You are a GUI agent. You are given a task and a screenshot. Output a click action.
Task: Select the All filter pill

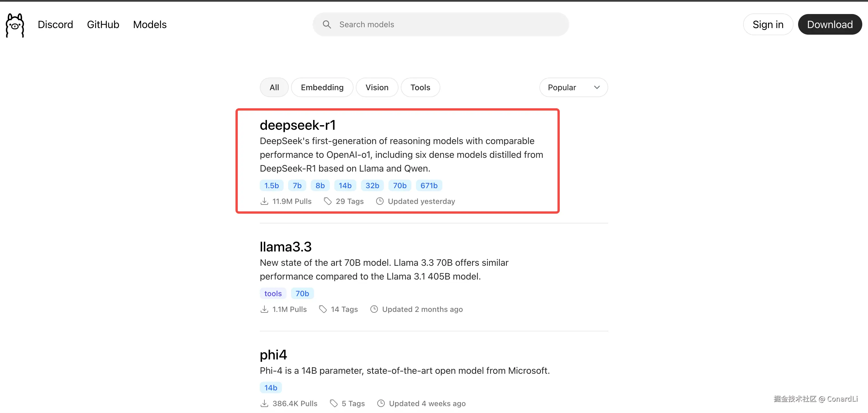pos(274,88)
